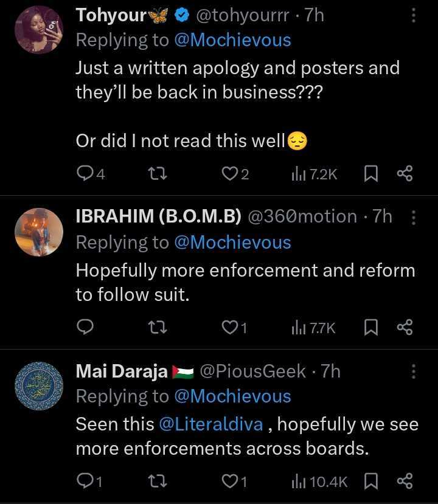This screenshot has height=504, width=438.
Task: Open more options on IBRAHIM's tweet
Action: tap(414, 217)
